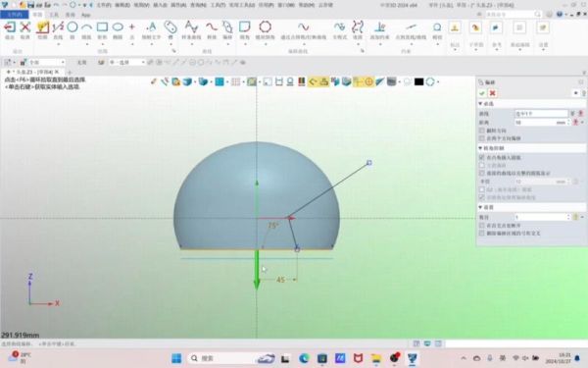Screen dimensions: 588x368
Task: Click the distance field showing 10 mm
Action: [x=541, y=123]
